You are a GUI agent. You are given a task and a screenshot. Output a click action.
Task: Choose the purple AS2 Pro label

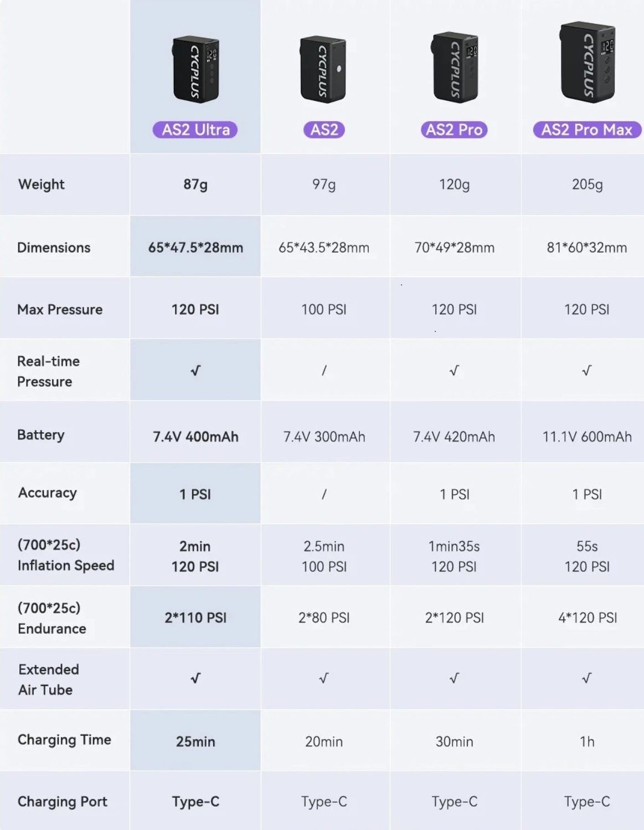(454, 130)
